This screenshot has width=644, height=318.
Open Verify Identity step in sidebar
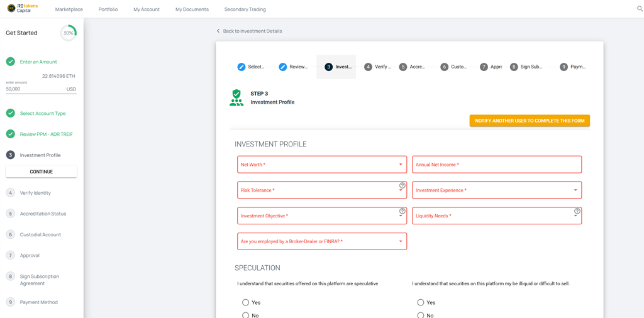[35, 193]
